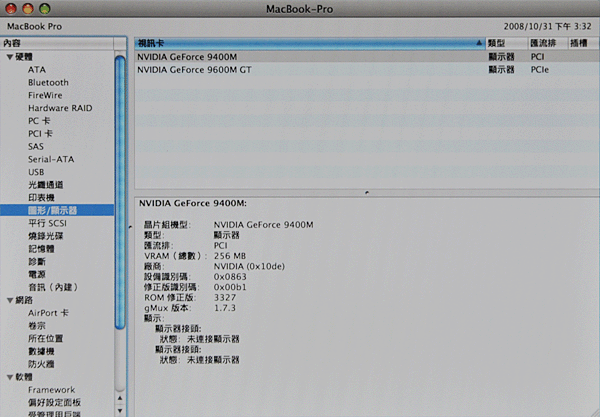Sort by the 插槽 column header
This screenshot has width=600, height=417.
[584, 43]
